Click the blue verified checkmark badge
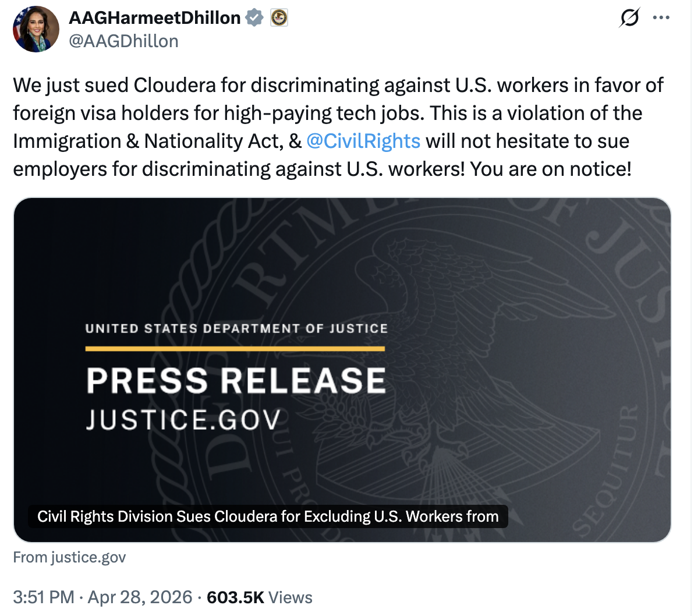The image size is (694, 616). tap(254, 17)
